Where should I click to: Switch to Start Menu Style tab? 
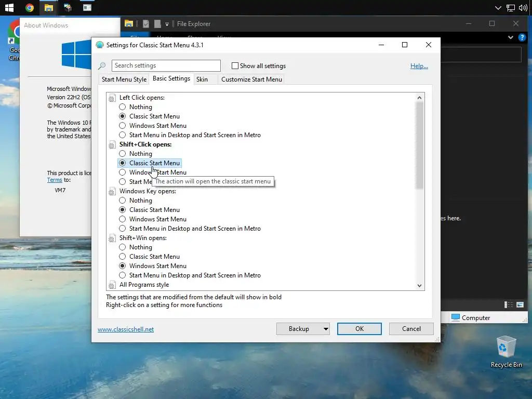(x=124, y=79)
